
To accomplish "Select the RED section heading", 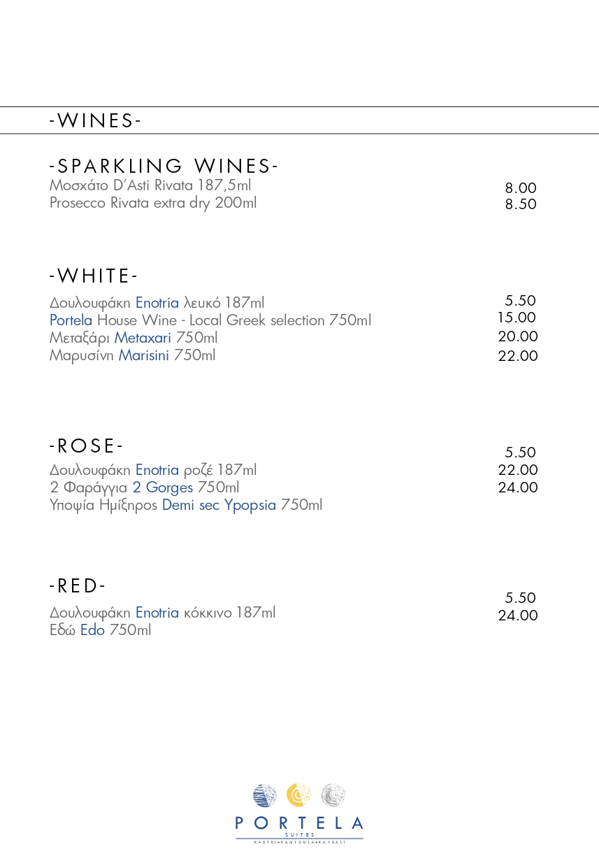I will [78, 585].
